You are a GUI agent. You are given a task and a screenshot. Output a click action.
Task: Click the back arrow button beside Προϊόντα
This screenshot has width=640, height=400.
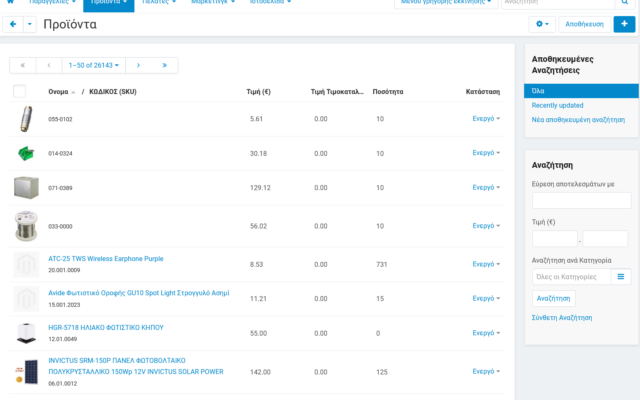click(x=13, y=24)
